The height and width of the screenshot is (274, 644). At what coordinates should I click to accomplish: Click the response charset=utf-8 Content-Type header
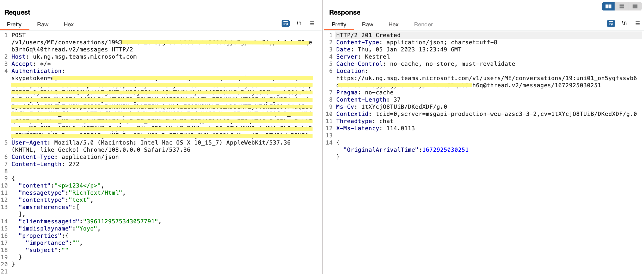tap(417, 42)
